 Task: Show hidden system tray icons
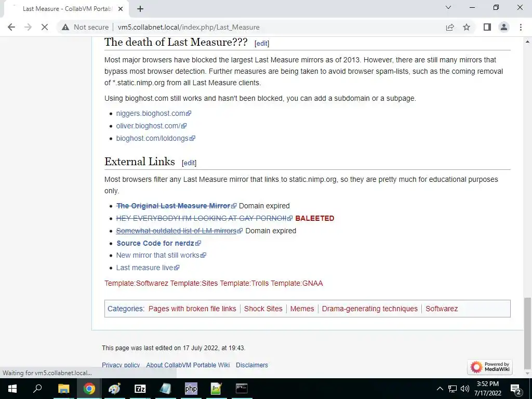coord(440,389)
